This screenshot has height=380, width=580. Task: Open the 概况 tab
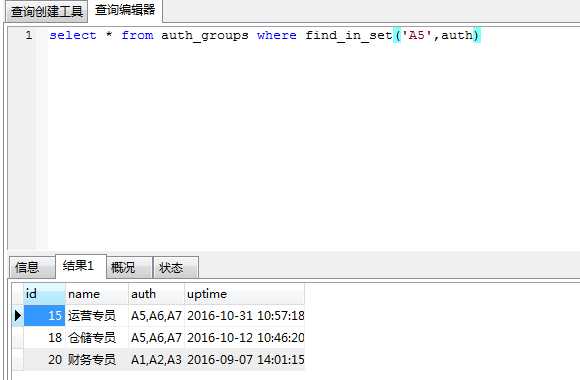(129, 267)
